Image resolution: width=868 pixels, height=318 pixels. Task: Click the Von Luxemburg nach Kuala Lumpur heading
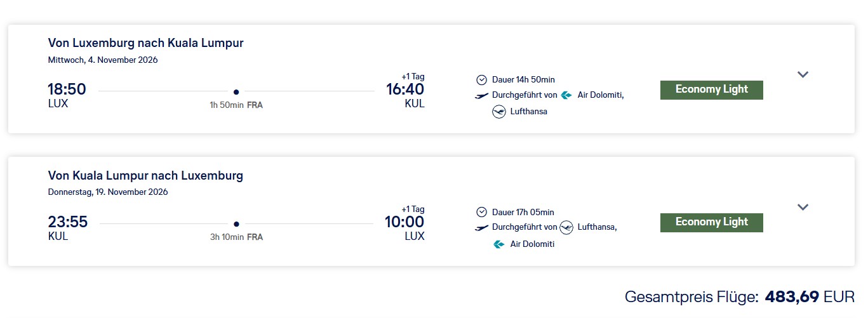tap(145, 43)
